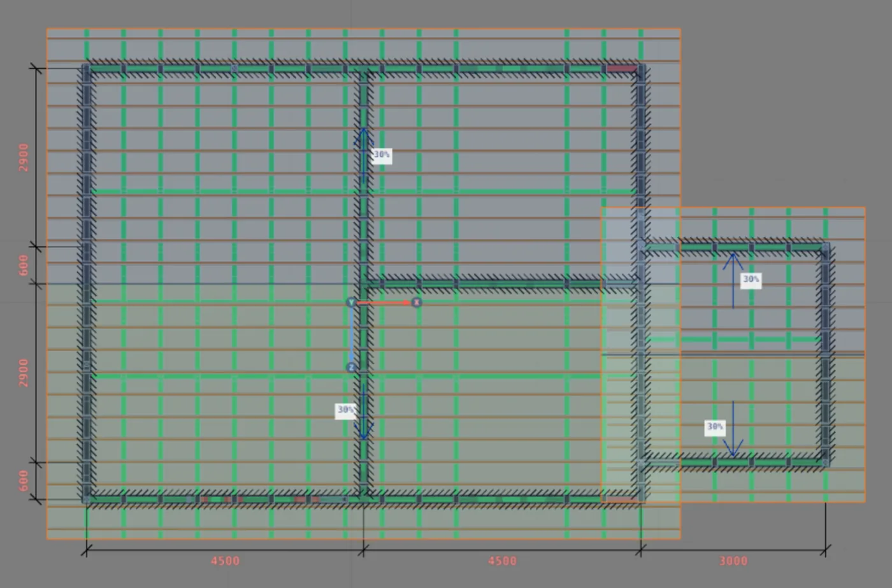Screen dimensions: 892x588
Task: Click the lower 30% label in right annex
Action: [715, 427]
